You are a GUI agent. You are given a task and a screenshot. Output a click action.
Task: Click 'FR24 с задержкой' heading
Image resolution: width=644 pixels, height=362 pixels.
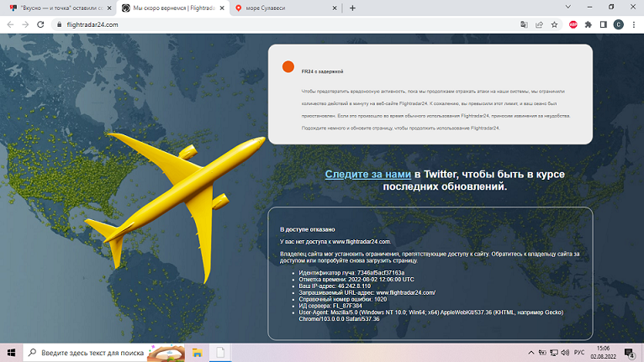pos(322,71)
